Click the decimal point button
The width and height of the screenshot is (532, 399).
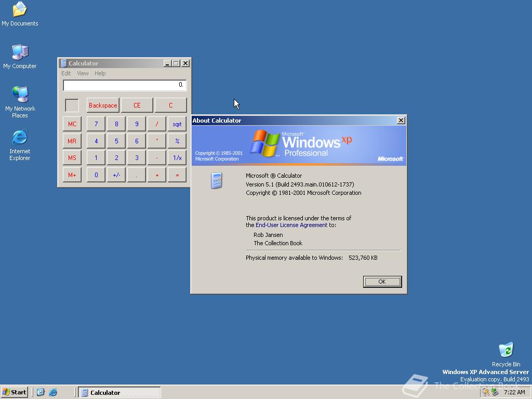click(x=137, y=175)
